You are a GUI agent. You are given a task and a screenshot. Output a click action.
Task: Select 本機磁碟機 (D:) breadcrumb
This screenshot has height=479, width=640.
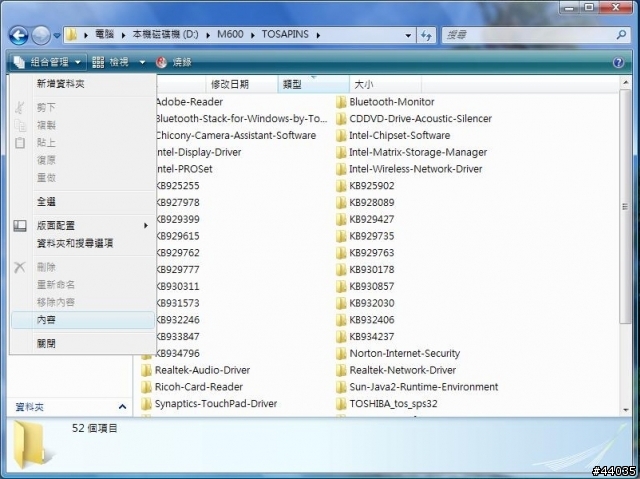pyautogui.click(x=165, y=34)
